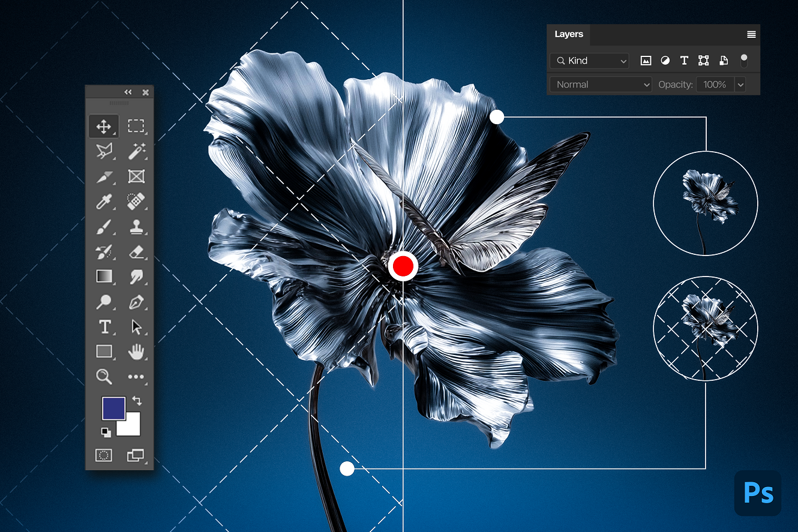Close the tools panel
798x532 pixels.
pos(145,92)
